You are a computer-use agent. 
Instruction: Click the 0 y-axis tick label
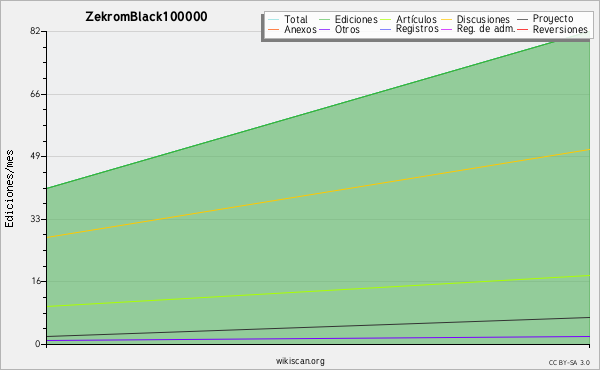[x=38, y=344]
